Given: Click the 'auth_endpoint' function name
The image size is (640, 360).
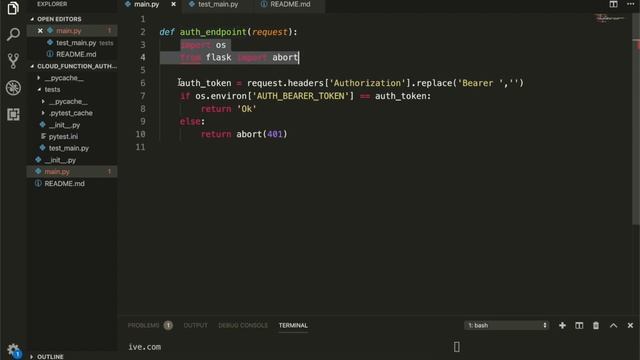Looking at the screenshot, I should (213, 32).
